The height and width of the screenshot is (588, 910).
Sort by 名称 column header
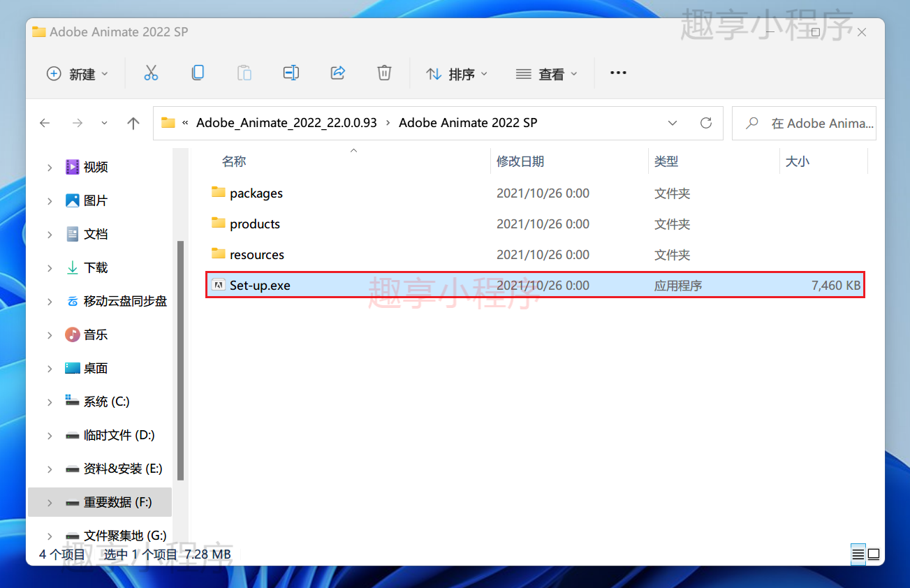click(x=234, y=161)
